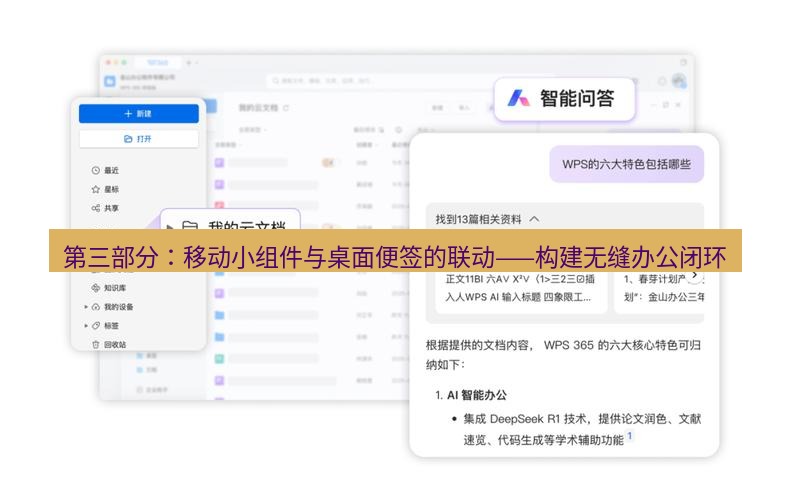This screenshot has height=500, width=791.
Task: Add a new tab with the plus icon
Action: pyautogui.click(x=189, y=63)
